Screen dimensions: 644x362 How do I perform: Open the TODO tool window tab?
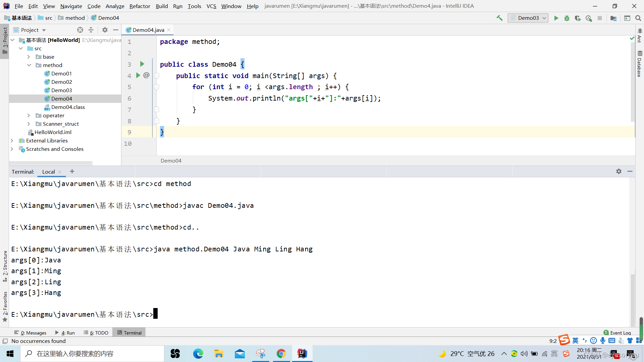pyautogui.click(x=96, y=333)
